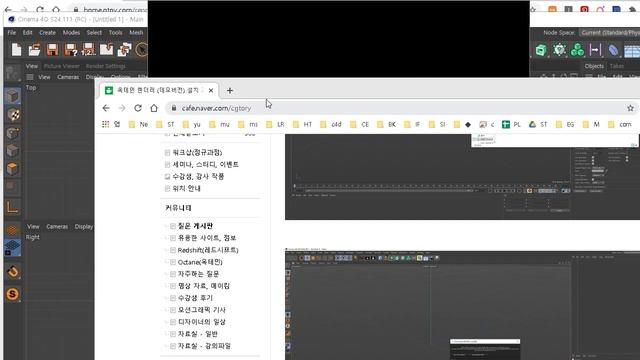Select the Edges mode cube icon
The image size is (640, 360).
point(13,151)
